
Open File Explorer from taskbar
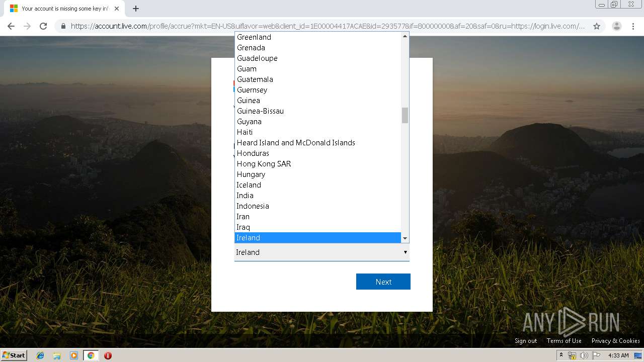point(57,355)
